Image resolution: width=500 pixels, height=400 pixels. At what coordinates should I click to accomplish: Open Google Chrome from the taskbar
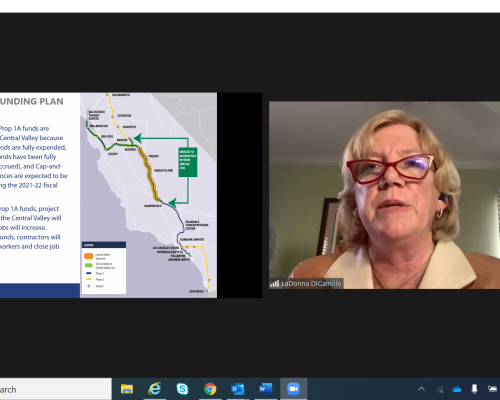[210, 389]
